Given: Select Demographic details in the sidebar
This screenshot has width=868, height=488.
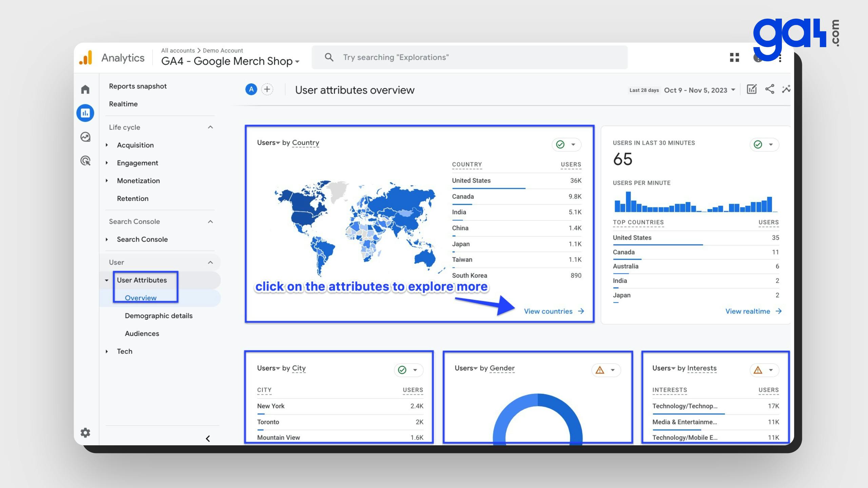Looking at the screenshot, I should 158,316.
